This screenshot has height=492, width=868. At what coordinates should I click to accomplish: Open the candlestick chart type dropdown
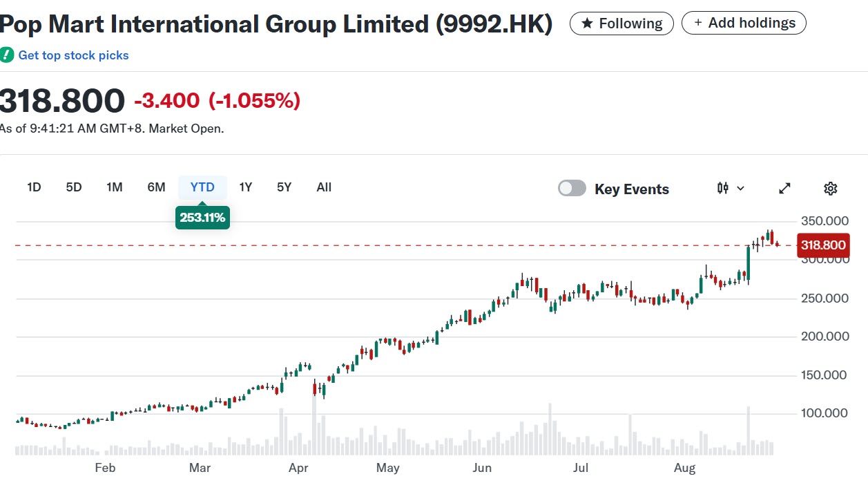click(x=731, y=188)
